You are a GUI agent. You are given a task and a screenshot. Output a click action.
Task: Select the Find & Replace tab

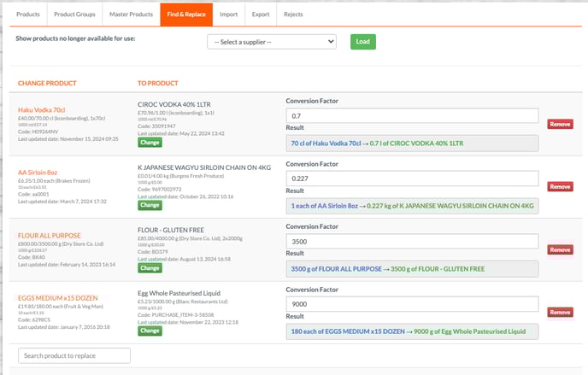click(x=186, y=15)
